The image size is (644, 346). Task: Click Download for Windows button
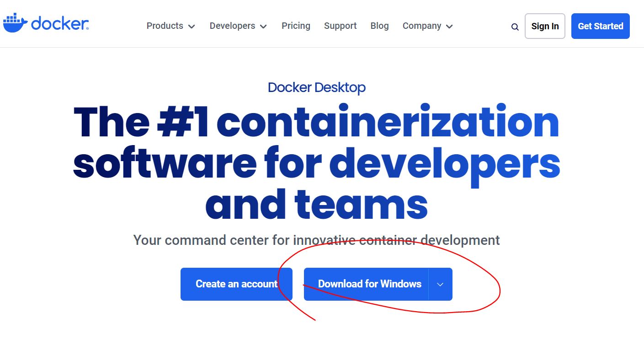point(366,284)
